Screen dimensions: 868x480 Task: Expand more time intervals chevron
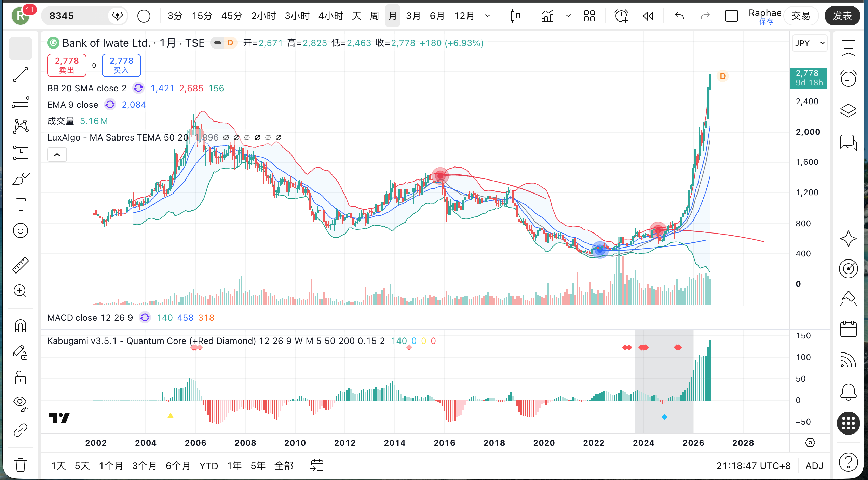(x=488, y=16)
